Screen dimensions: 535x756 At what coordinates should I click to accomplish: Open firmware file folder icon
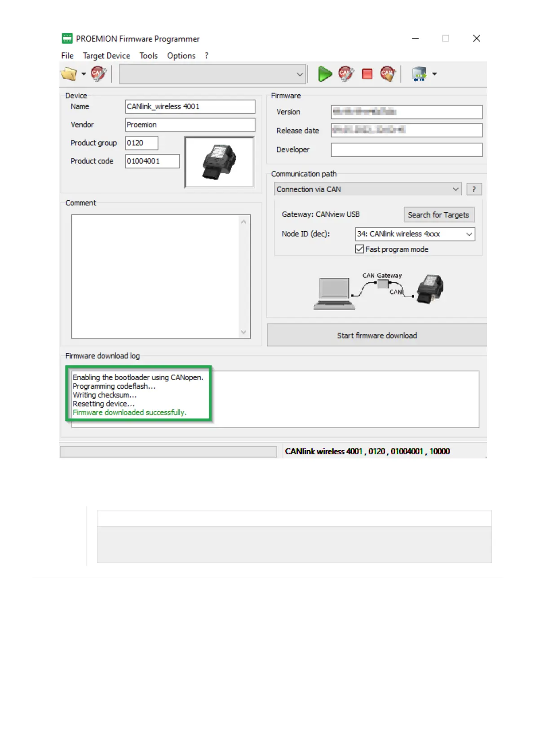tap(69, 74)
